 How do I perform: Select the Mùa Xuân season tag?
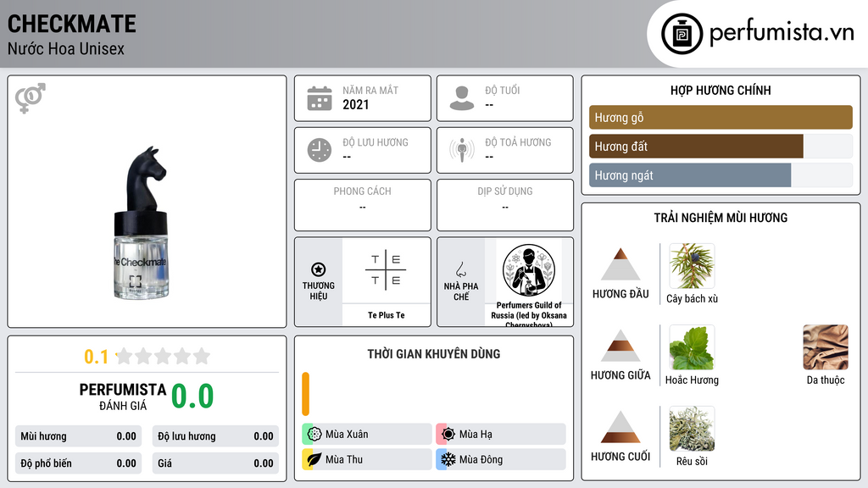coord(367,434)
